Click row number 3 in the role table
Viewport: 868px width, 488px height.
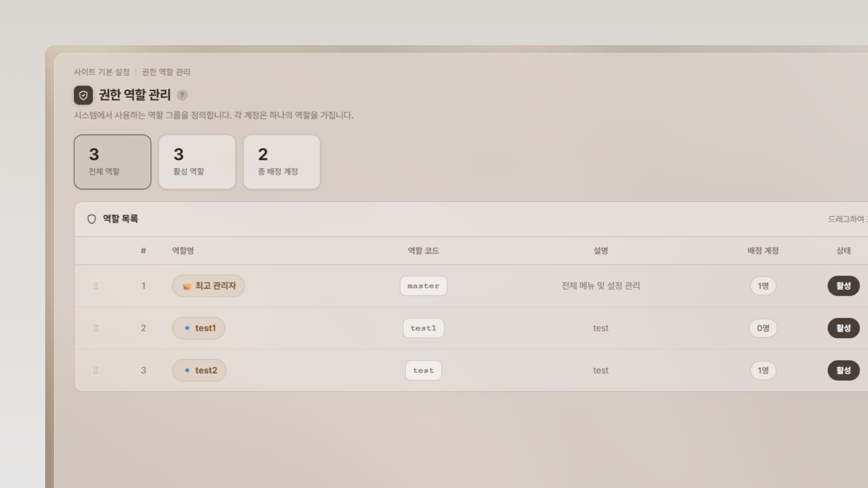click(143, 371)
